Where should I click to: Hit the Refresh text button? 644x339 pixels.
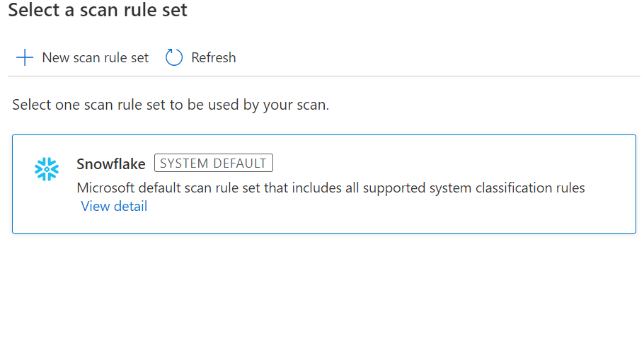point(213,58)
